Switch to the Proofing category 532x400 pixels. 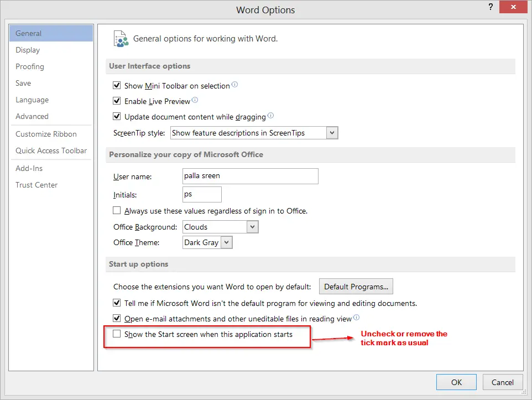(30, 66)
